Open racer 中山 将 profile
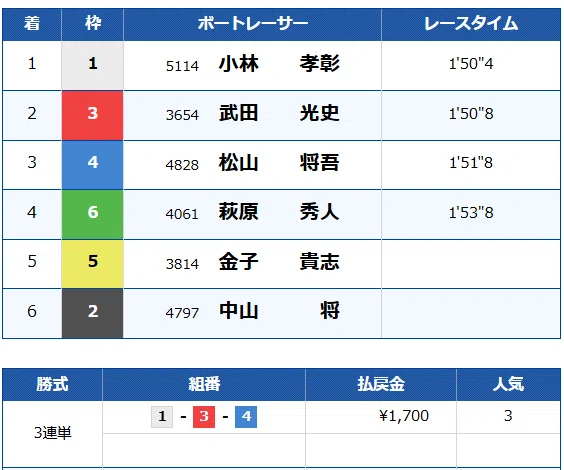 279,311
